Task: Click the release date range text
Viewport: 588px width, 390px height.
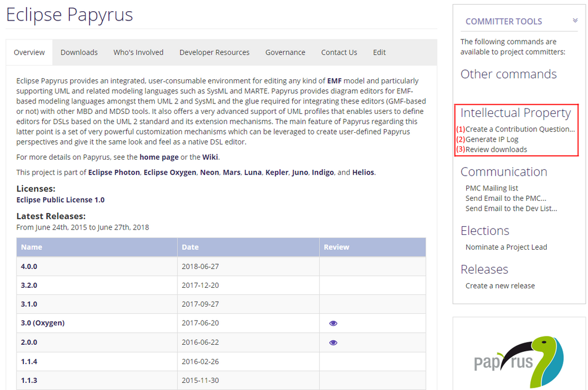Action: coord(82,227)
